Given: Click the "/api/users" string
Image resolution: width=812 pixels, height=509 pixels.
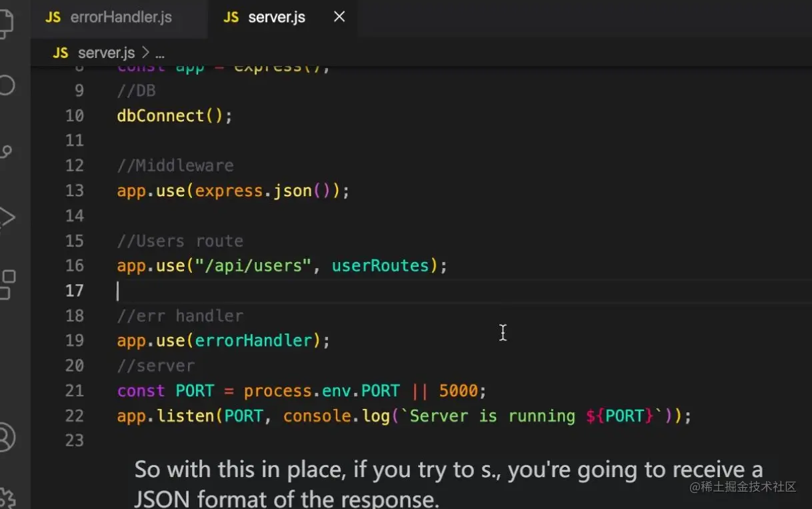Looking at the screenshot, I should (253, 266).
